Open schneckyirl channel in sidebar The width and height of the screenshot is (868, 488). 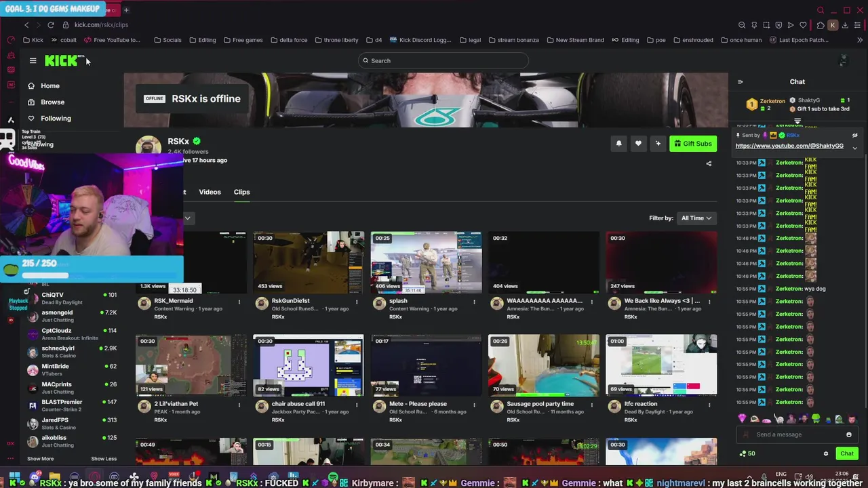71,351
